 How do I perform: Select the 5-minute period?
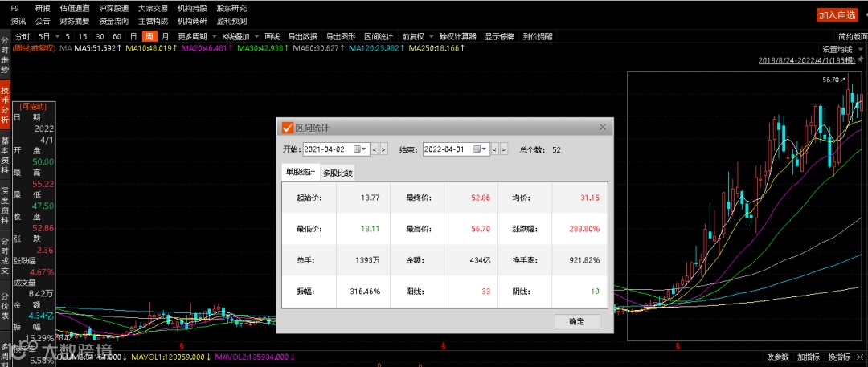(x=68, y=36)
